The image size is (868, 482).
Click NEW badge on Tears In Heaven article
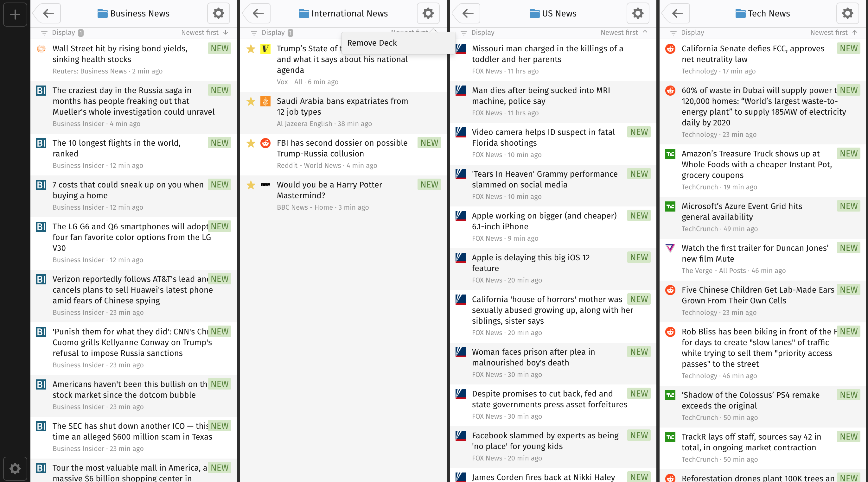[639, 174]
